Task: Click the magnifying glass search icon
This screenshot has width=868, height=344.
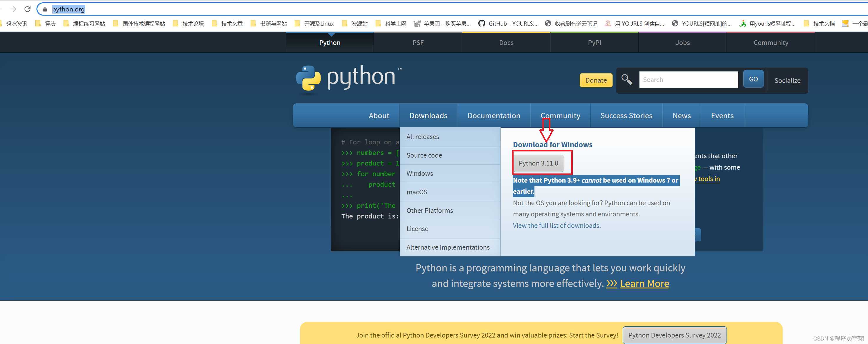Action: tap(627, 79)
